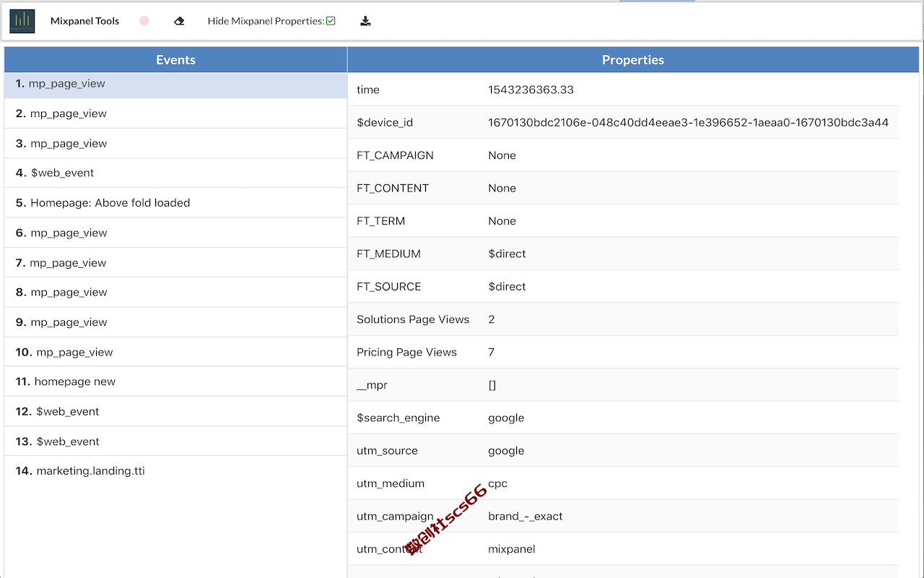Select event 4. $web_event

tap(175, 173)
